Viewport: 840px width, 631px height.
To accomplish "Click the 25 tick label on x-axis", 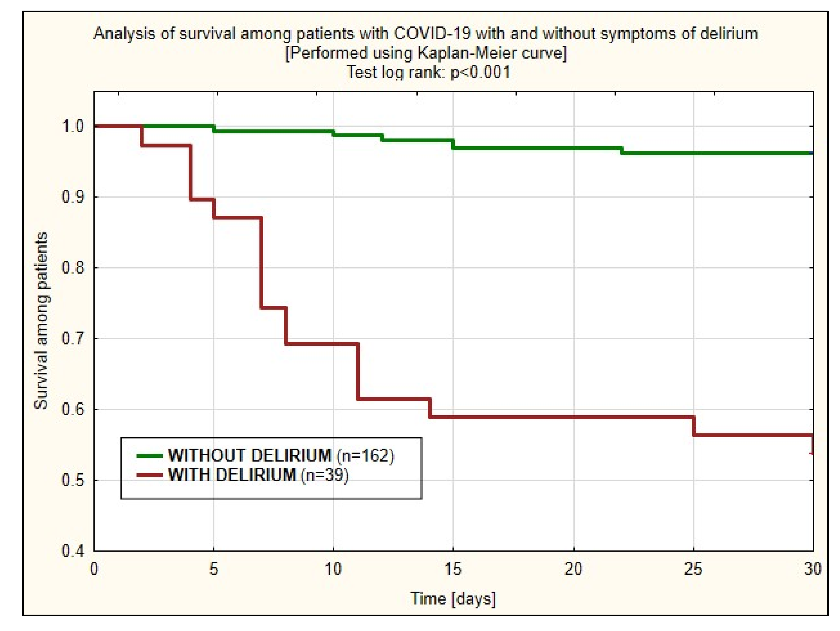I will point(693,569).
